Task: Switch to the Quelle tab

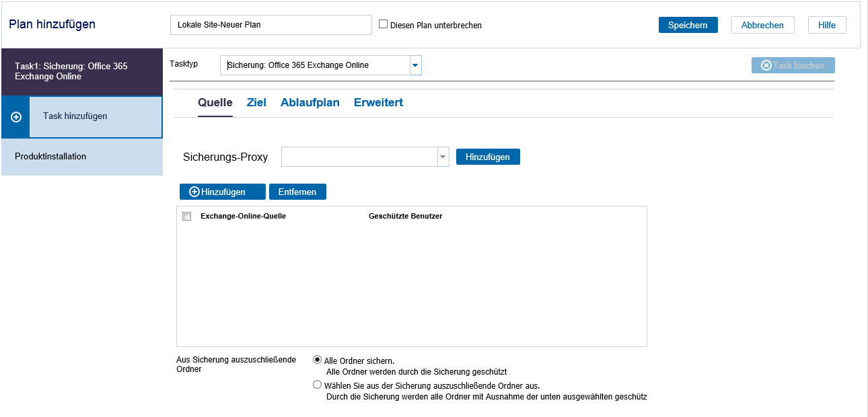Action: (215, 103)
